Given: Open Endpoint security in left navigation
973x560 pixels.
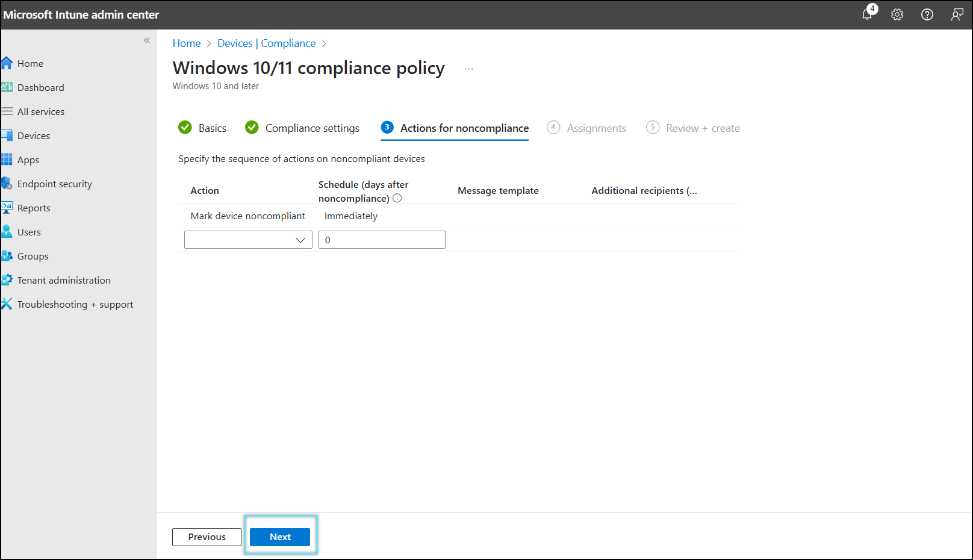Looking at the screenshot, I should [x=55, y=184].
